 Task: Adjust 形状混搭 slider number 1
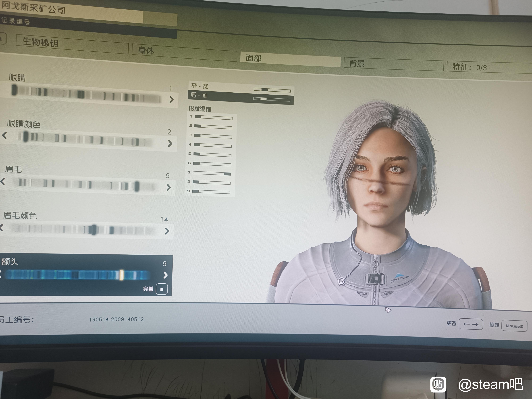coord(214,117)
